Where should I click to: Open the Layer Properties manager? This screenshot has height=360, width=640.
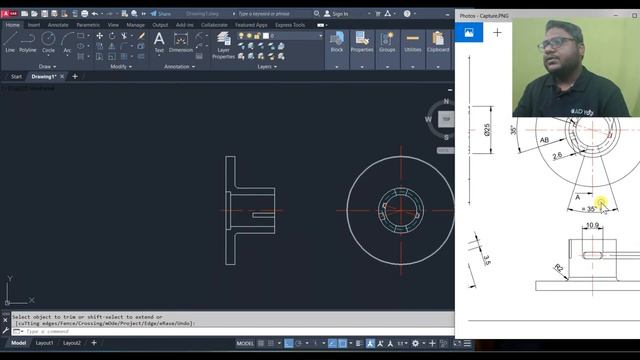[223, 45]
